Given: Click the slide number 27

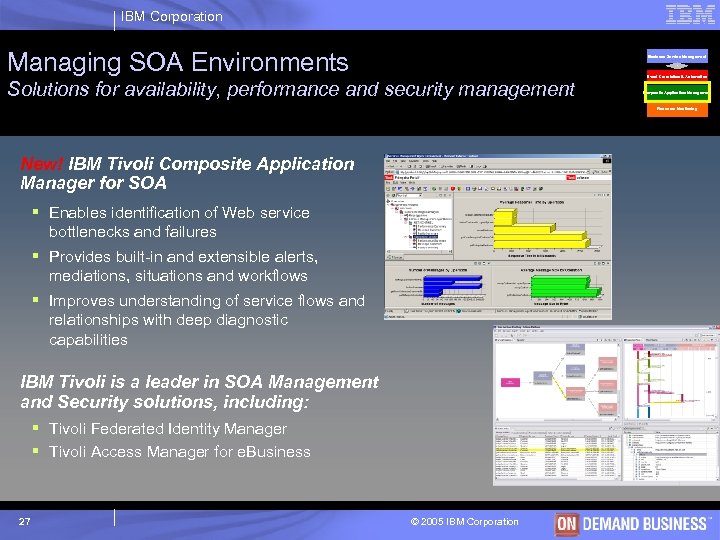Looking at the screenshot, I should [x=24, y=521].
